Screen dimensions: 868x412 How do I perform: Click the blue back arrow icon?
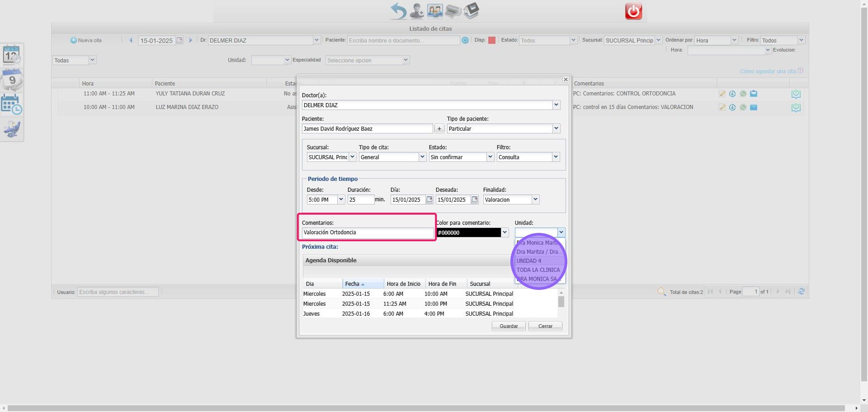tap(398, 11)
